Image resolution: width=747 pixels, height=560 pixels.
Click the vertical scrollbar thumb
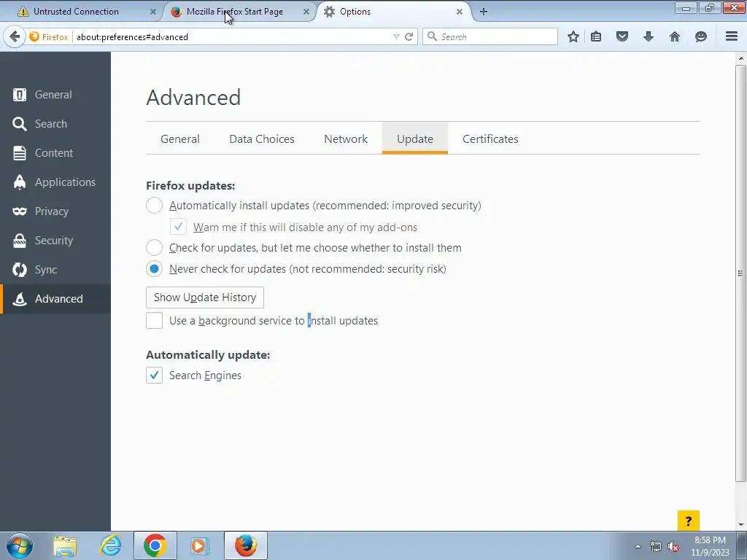[740, 273]
